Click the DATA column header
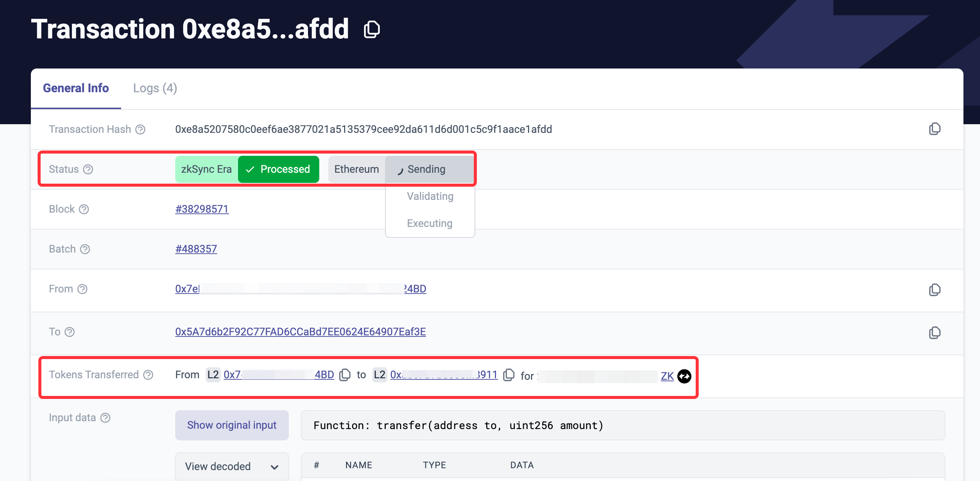The width and height of the screenshot is (980, 481). [x=522, y=466]
